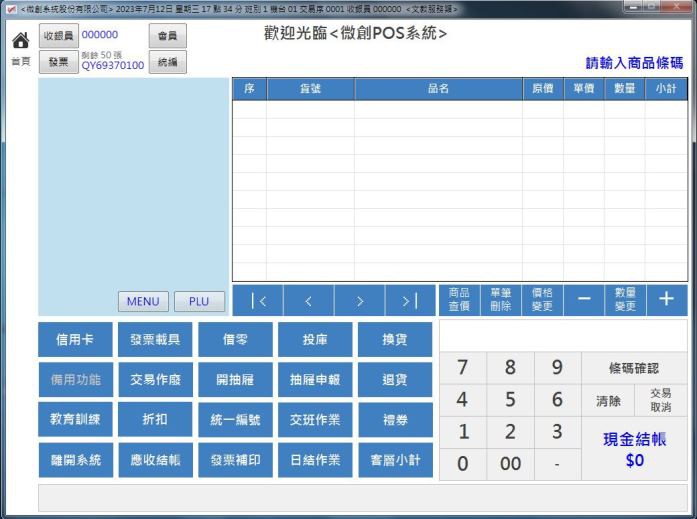Go to the home page icon
The width and height of the screenshot is (697, 519).
pos(20,40)
